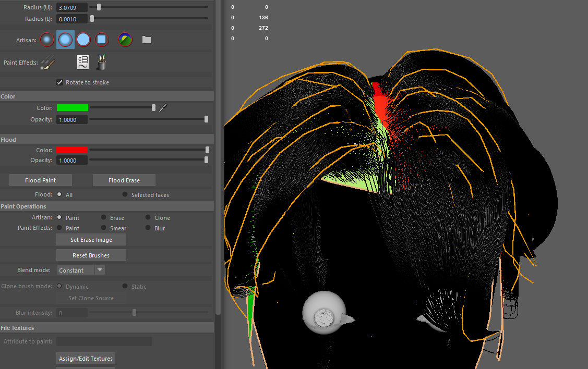The width and height of the screenshot is (588, 369).
Task: Click the Paint Effects brush bucket icon
Action: (x=101, y=63)
